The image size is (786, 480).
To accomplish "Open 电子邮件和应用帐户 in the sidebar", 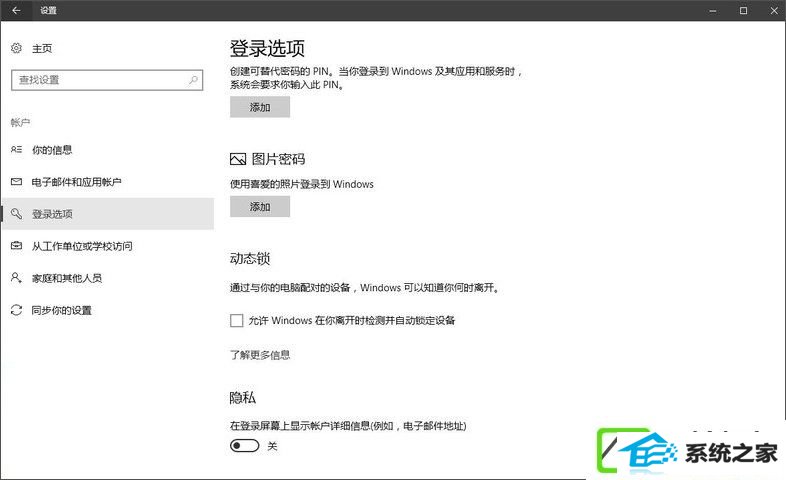I will point(107,182).
